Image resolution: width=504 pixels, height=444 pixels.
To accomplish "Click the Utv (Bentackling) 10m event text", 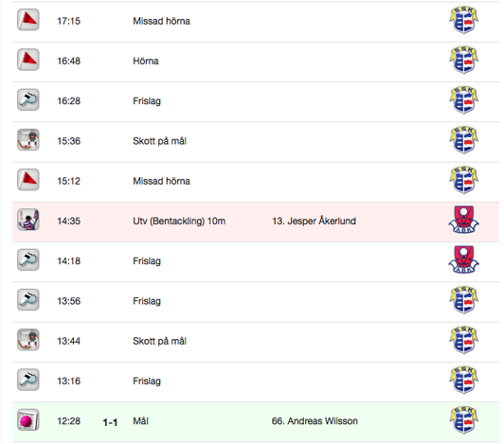I will click(179, 221).
